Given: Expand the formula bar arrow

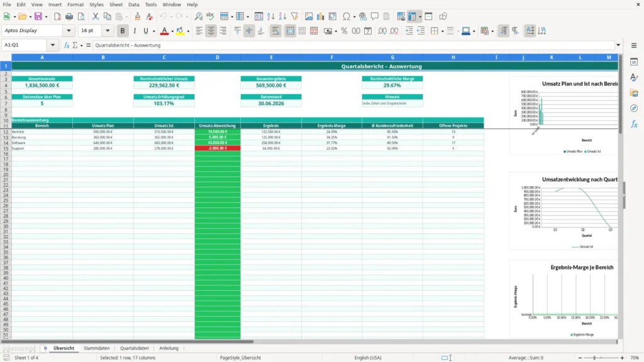Looking at the screenshot, I should [618, 45].
